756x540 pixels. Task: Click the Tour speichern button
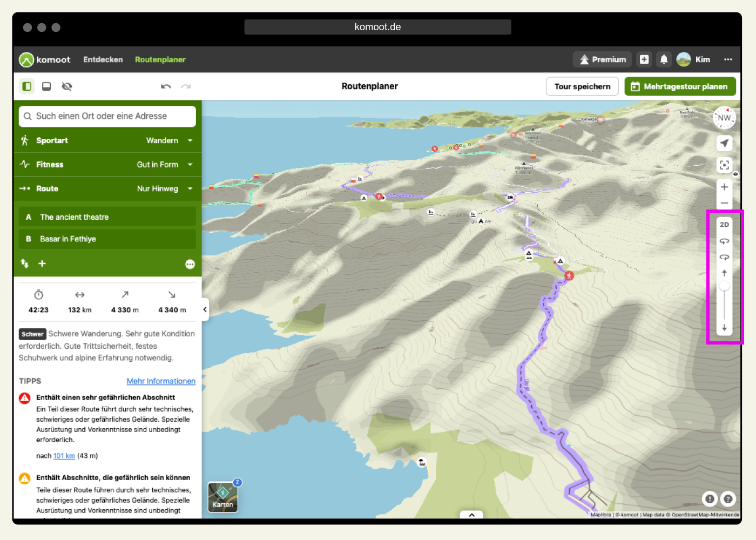(x=582, y=86)
